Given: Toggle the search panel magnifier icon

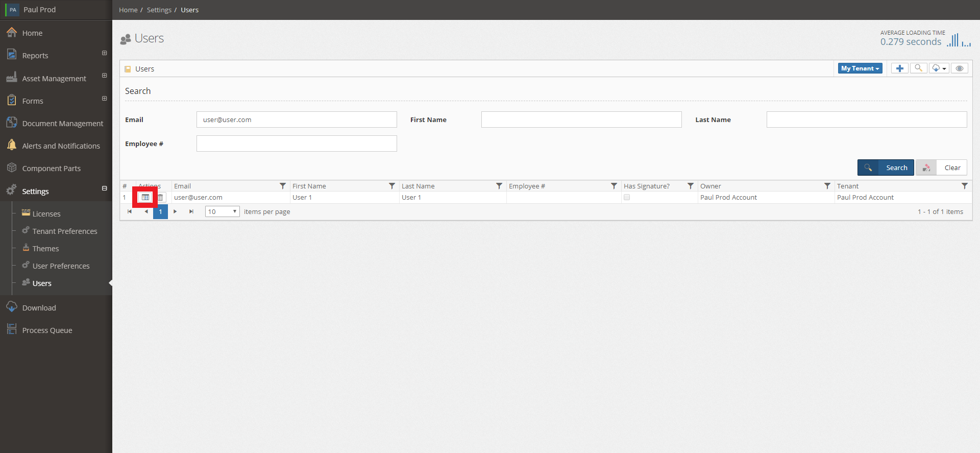Looking at the screenshot, I should point(918,68).
